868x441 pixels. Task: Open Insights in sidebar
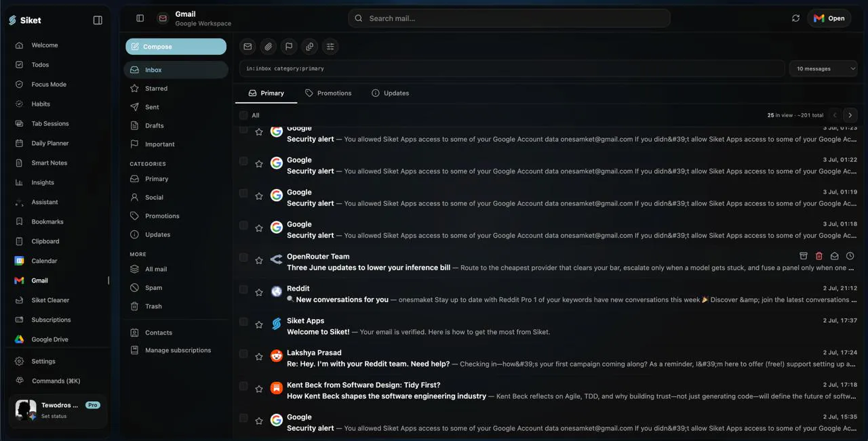click(59, 183)
